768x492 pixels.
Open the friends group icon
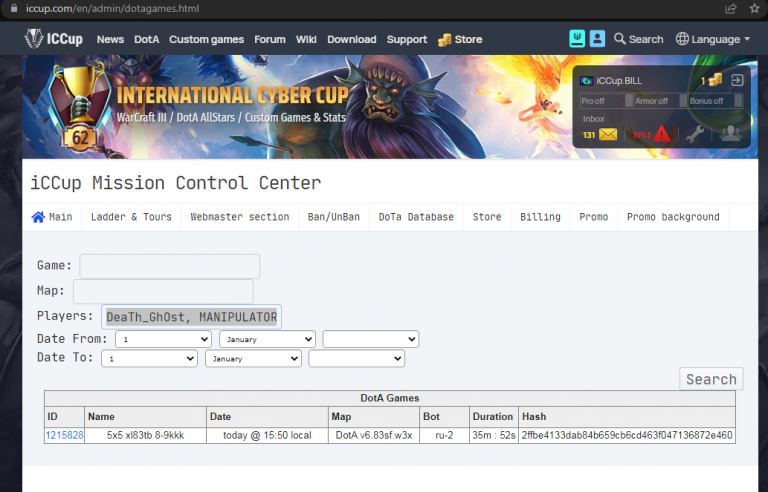click(x=730, y=133)
